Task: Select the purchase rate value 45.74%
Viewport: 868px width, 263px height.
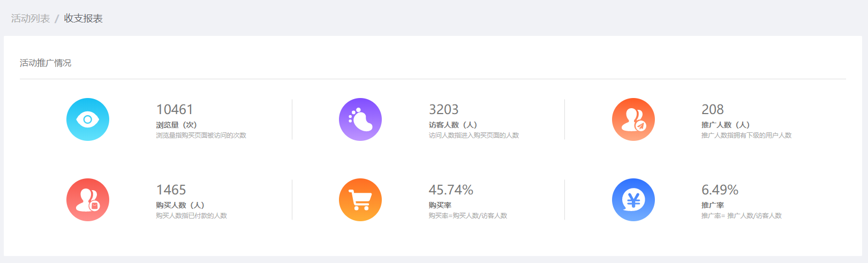Action: coord(451,190)
